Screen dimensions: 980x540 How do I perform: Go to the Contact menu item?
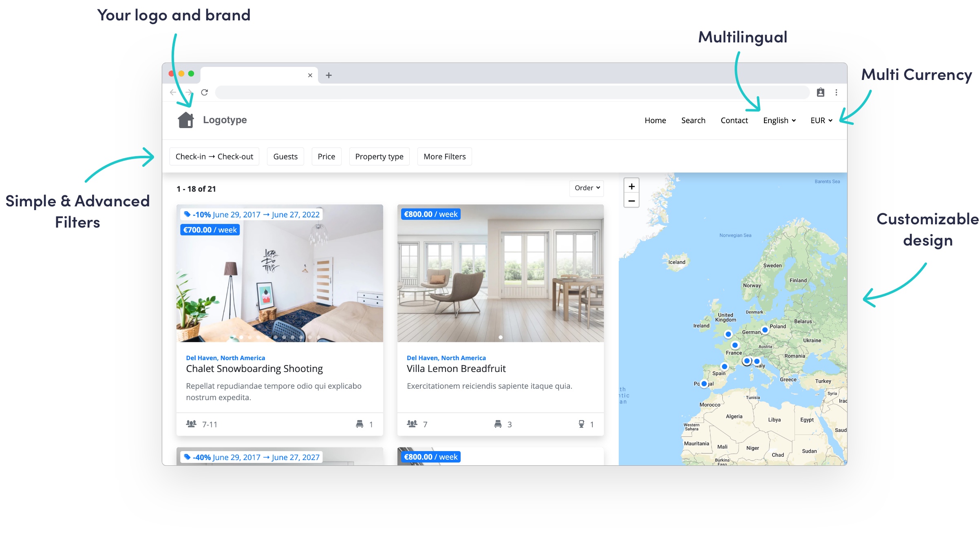tap(734, 120)
